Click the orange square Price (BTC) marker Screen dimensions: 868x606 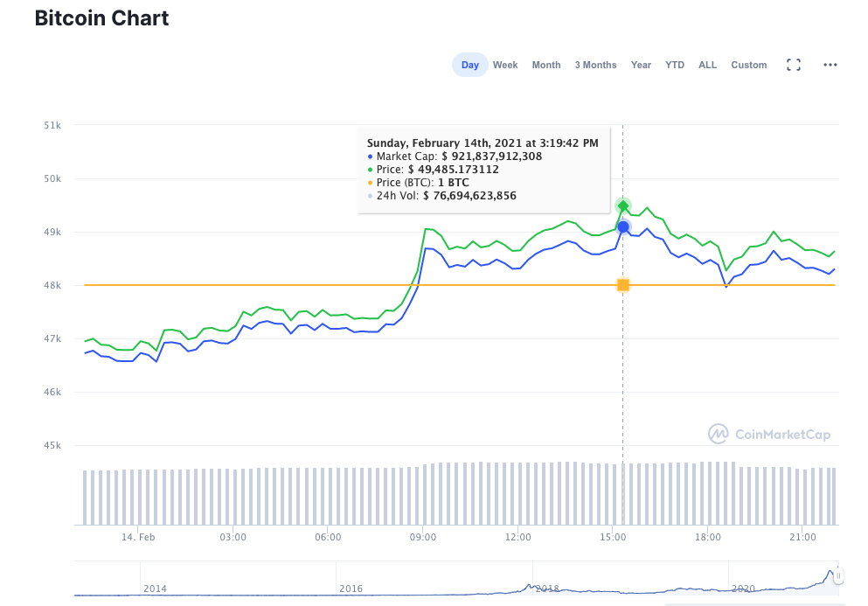pos(623,285)
